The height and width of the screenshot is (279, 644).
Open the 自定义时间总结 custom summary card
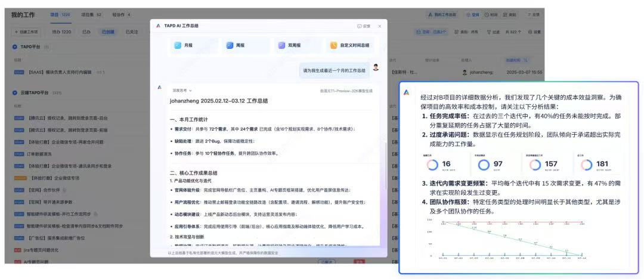click(351, 45)
